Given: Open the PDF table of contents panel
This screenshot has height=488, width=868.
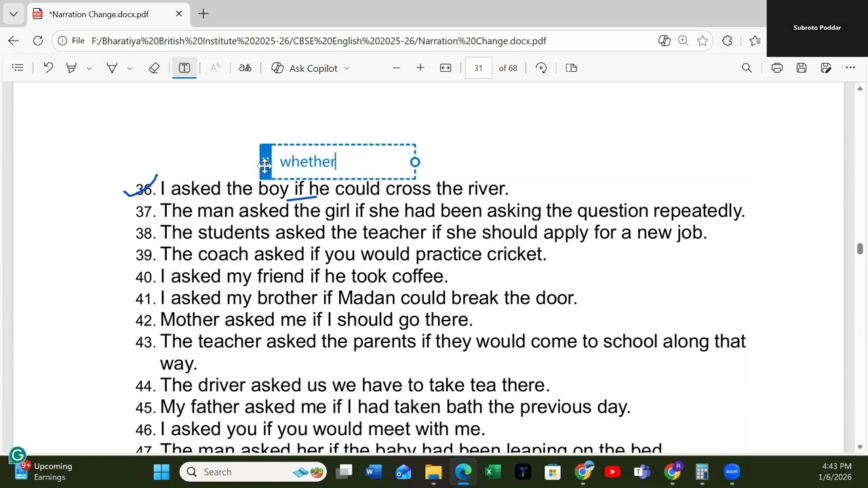Looking at the screenshot, I should tap(18, 68).
